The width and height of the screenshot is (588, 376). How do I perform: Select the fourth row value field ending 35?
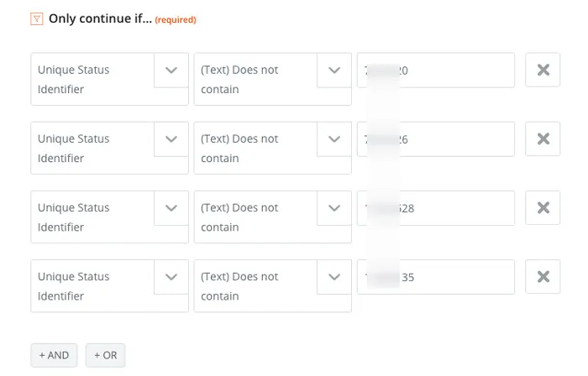pos(436,277)
